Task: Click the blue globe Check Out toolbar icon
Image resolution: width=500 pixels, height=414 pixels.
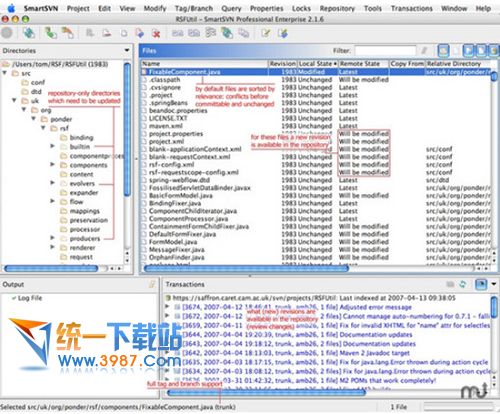Action: [29, 33]
